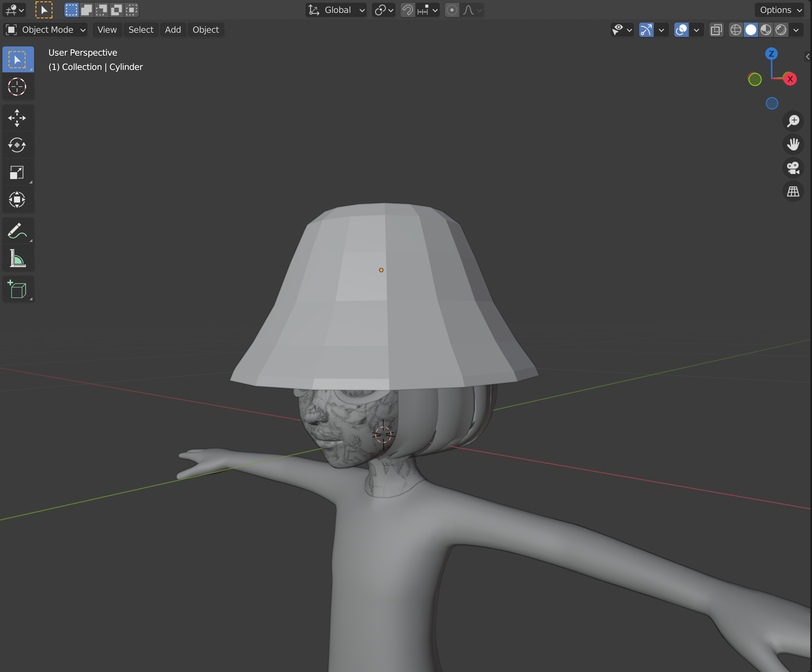
Task: Switch to material preview shading
Action: (766, 30)
